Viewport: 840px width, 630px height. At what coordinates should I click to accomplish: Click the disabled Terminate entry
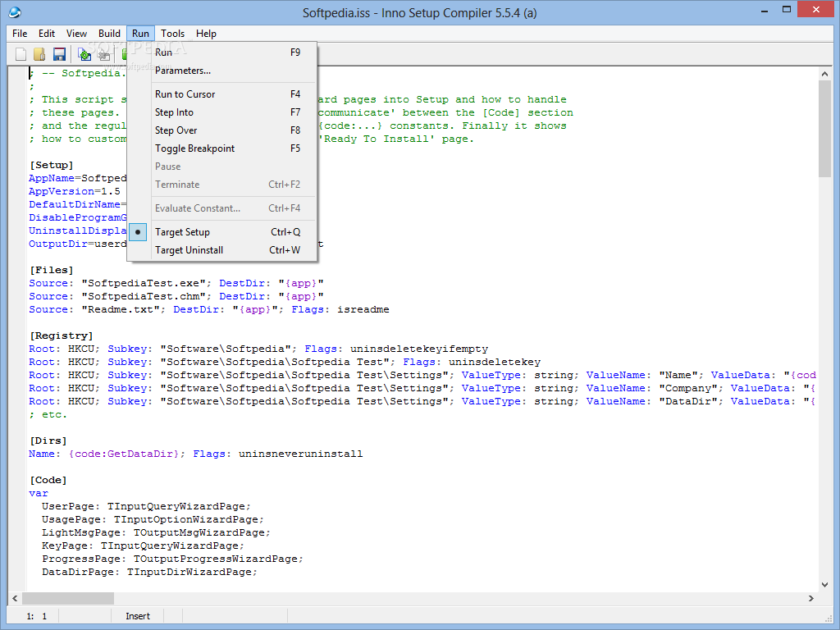tap(221, 185)
